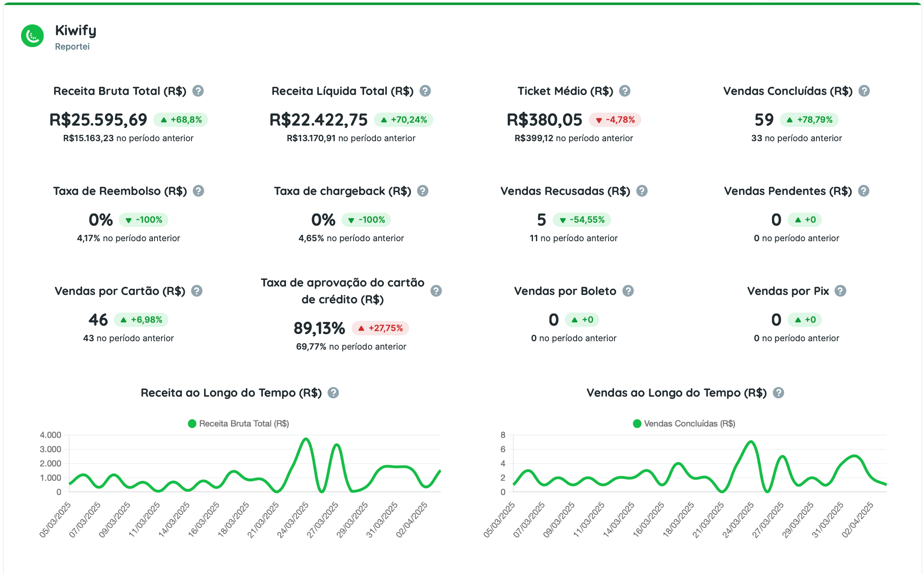Click Vendas Recusadas question mark icon
This screenshot has height=574, width=924.
coord(642,191)
